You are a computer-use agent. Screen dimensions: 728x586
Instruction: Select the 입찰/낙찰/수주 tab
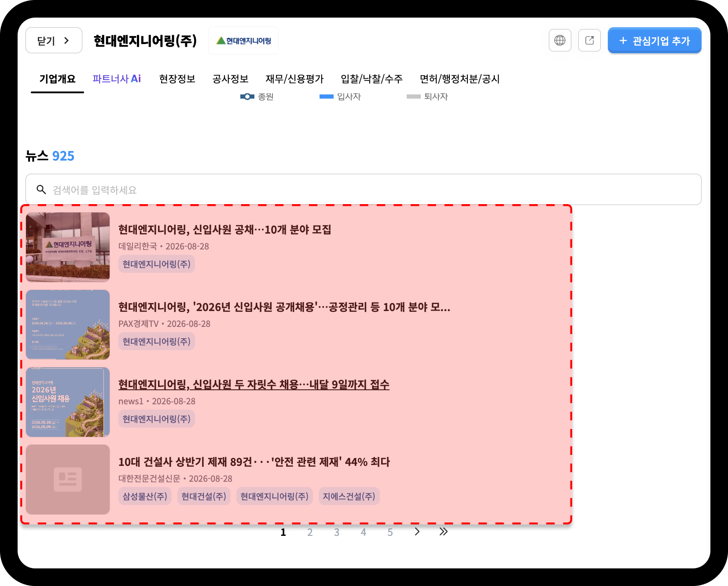coord(371,79)
